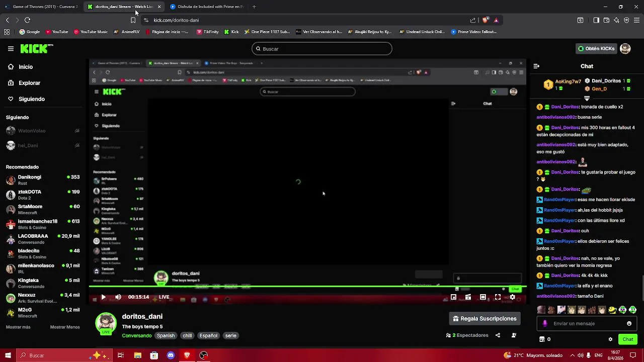Click the purple microphone icon in chat
Image resolution: width=644 pixels, height=362 pixels.
(x=544, y=324)
